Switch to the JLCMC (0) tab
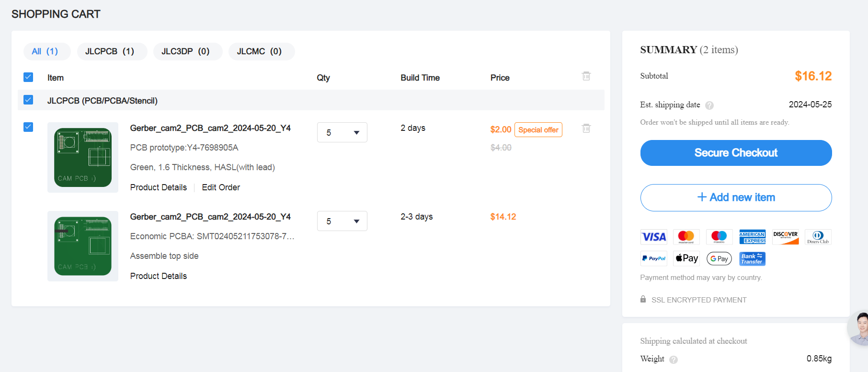This screenshot has height=372, width=868. (262, 51)
